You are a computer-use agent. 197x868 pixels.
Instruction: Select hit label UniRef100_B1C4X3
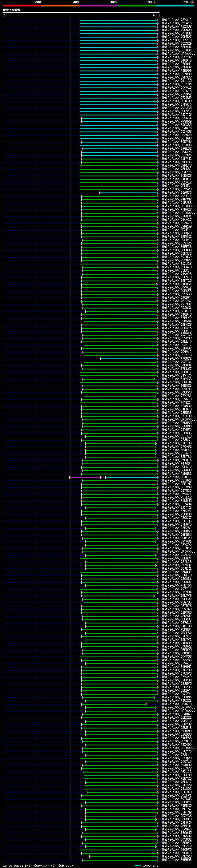tap(177, 379)
